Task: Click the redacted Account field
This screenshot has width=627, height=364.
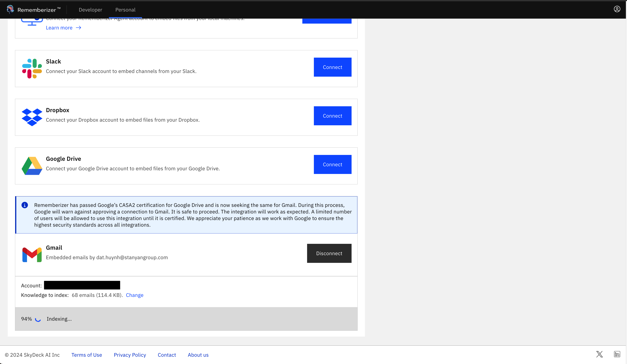Action: pos(82,285)
